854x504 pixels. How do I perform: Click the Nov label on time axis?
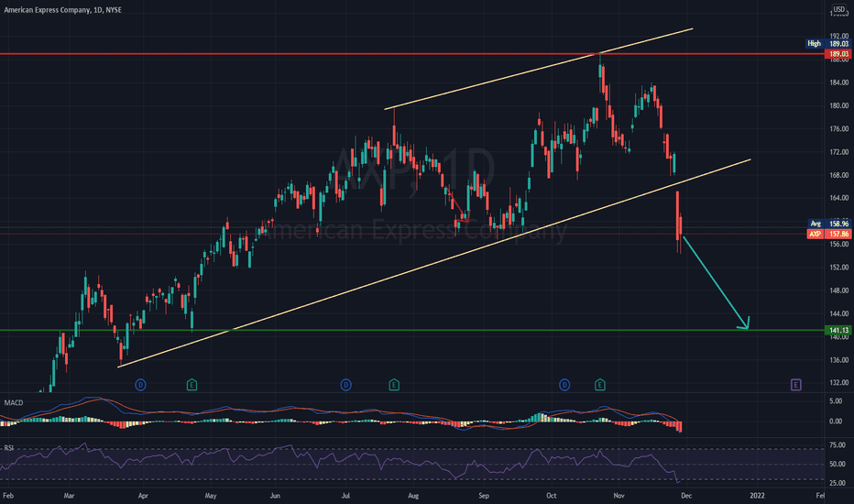[x=619, y=496]
